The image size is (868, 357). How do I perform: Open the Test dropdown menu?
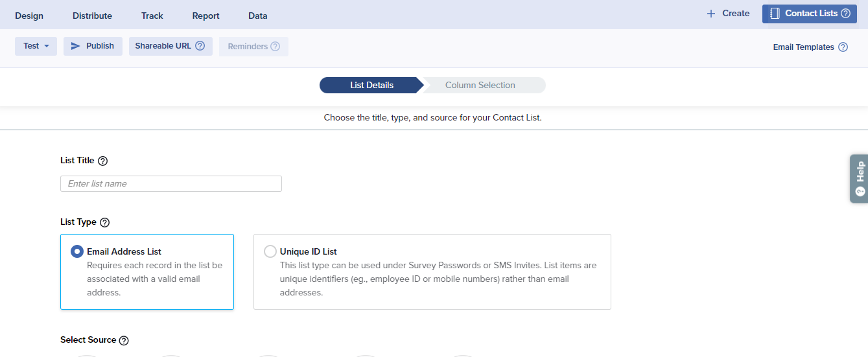tap(36, 46)
